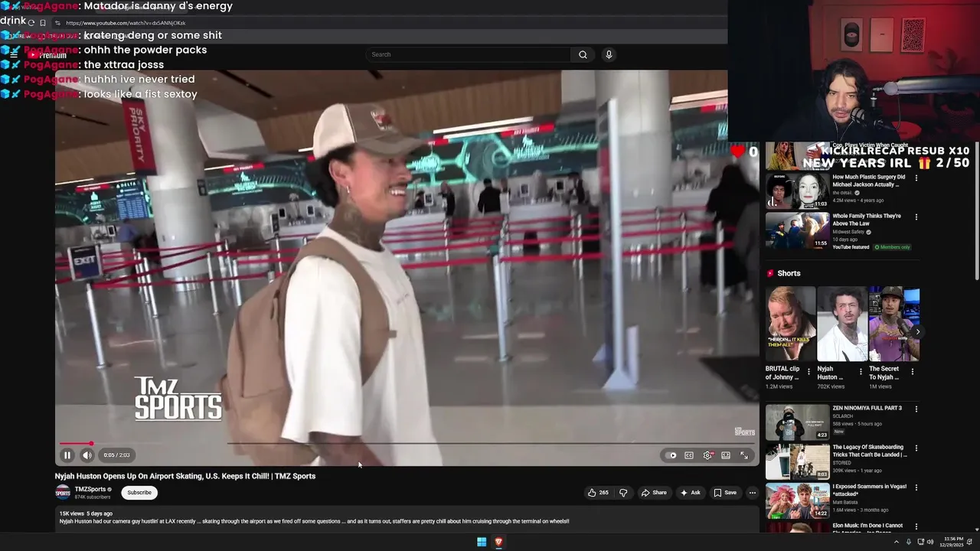
Task: Play Whole Family Thinks They're Above The Law
Action: (797, 230)
